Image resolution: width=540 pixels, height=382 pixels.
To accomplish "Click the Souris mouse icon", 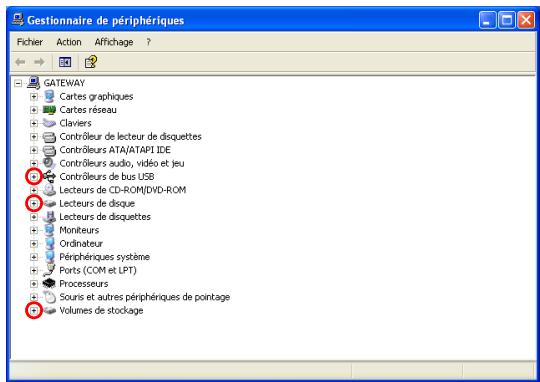I will [x=49, y=297].
